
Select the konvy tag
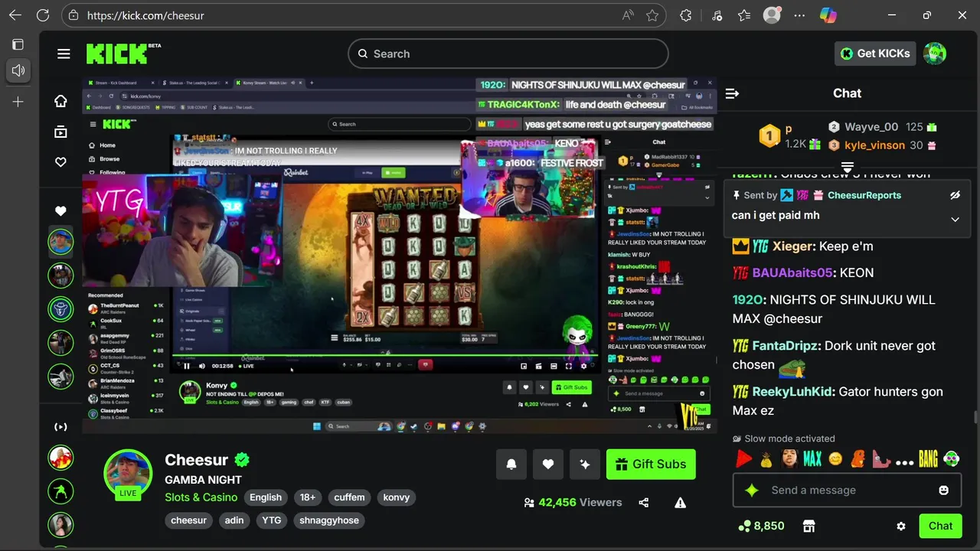397,497
